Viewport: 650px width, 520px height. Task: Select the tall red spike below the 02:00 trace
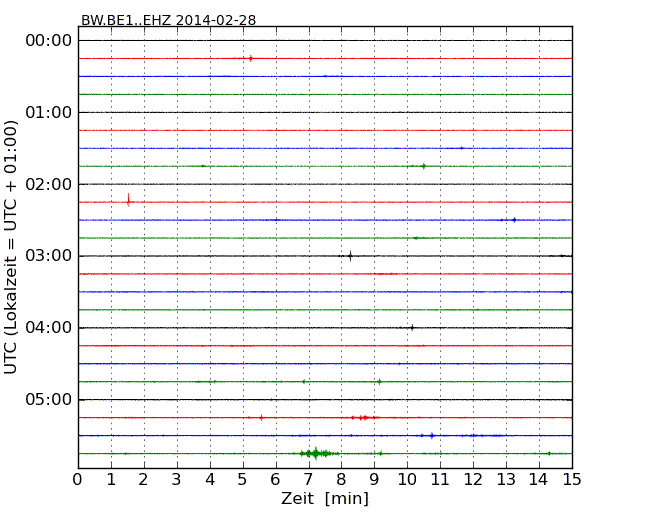(129, 200)
